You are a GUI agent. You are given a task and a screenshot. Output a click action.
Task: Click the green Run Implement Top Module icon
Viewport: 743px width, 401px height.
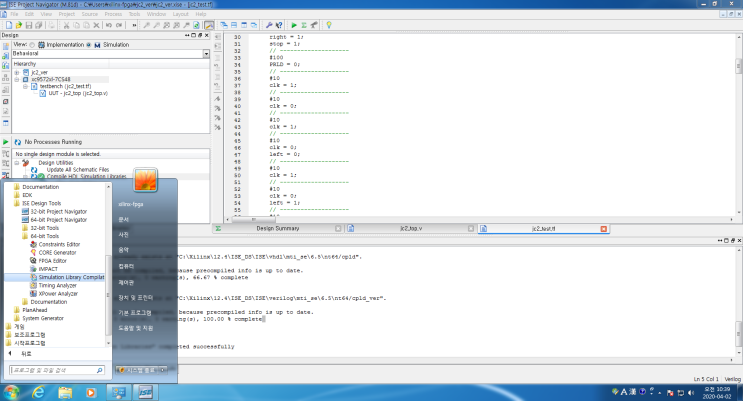click(294, 25)
